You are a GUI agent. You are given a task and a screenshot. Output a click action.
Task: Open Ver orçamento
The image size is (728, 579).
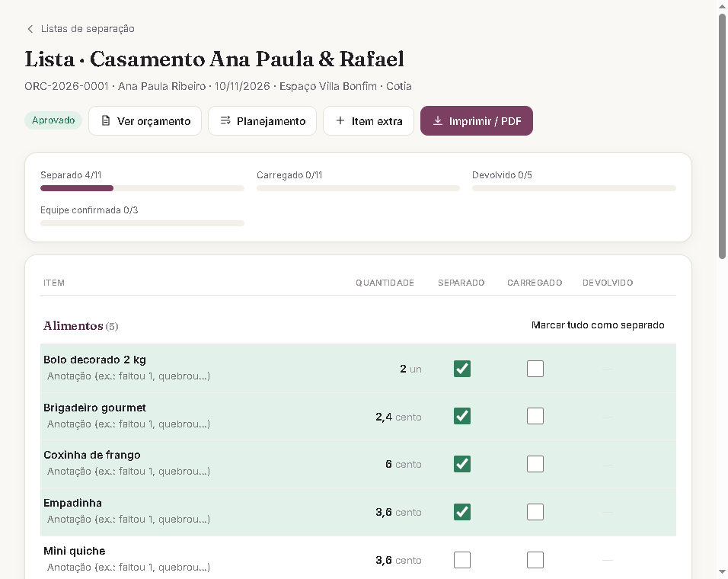[145, 121]
